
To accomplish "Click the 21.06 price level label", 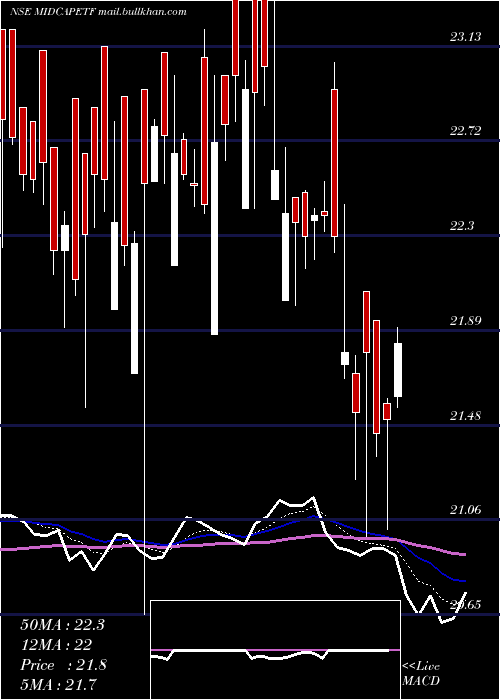I will [x=465, y=510].
